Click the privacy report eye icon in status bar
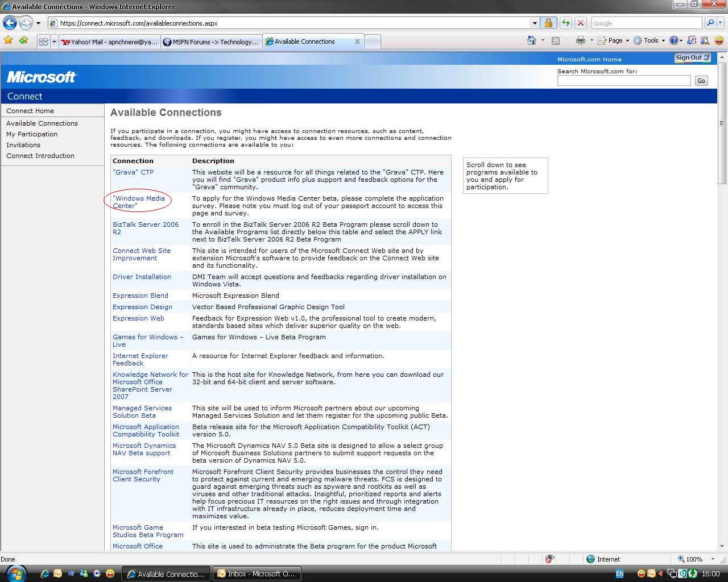This screenshot has width=728, height=582. point(549,559)
